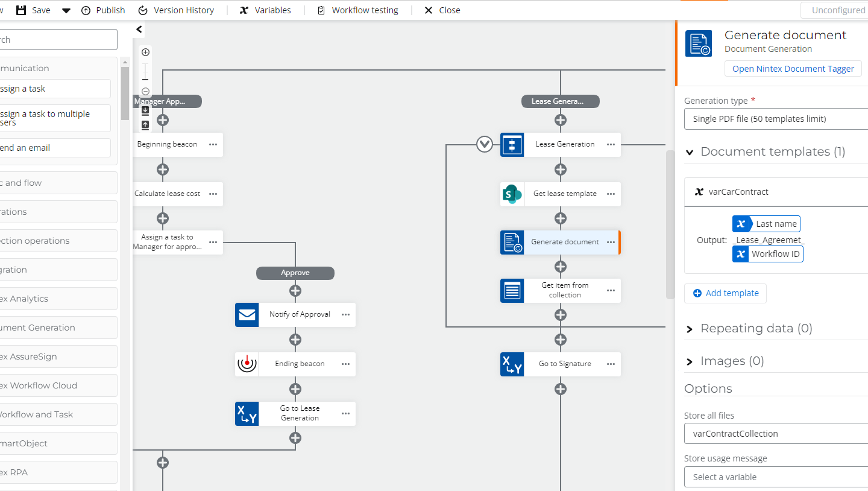Click the Workflow ID variable token

(767, 254)
